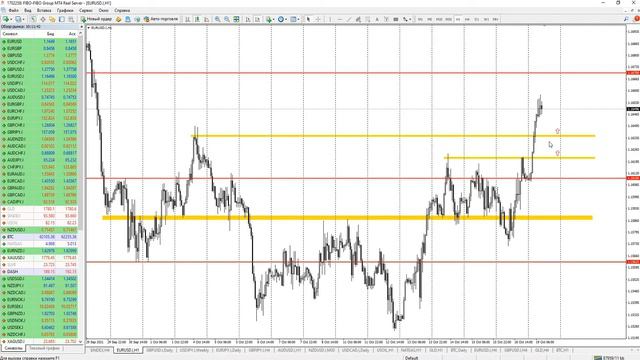Select the horizontal line tool
Viewport: 640px width, 360px height.
[x=340, y=19]
